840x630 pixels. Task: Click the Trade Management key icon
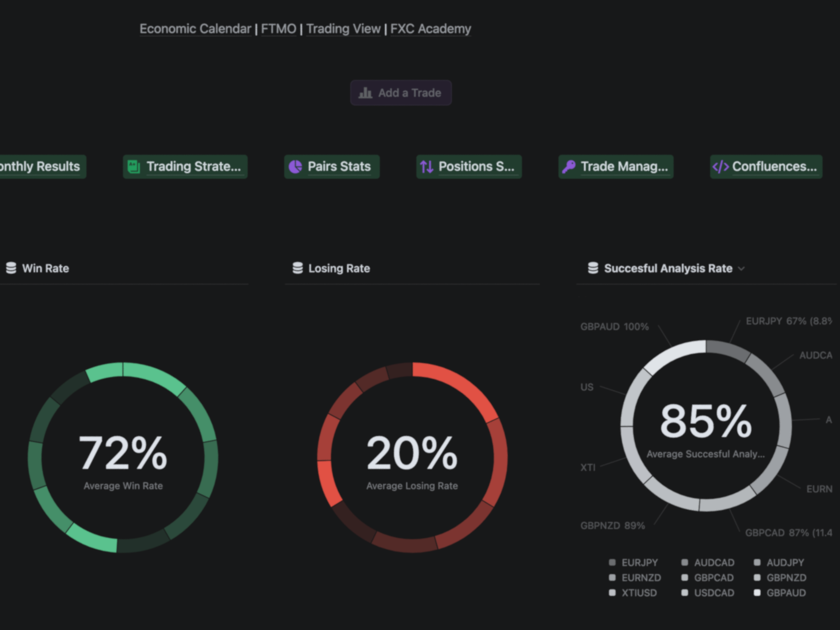click(568, 167)
